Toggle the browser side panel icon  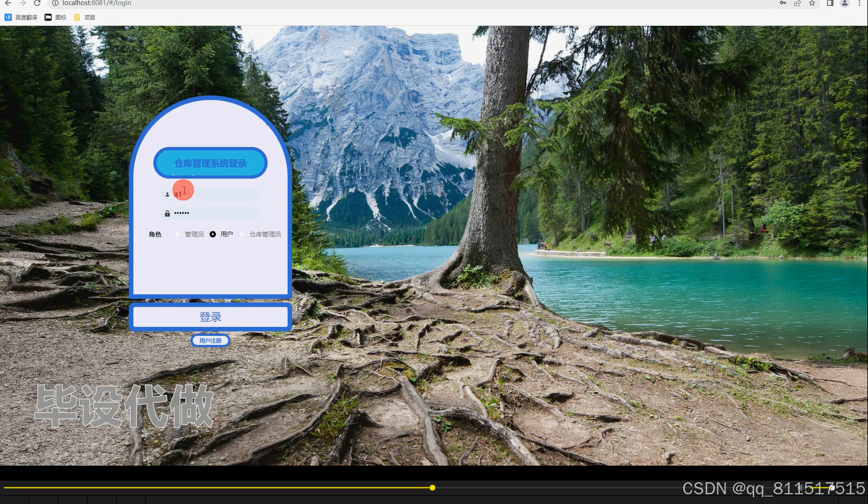pyautogui.click(x=830, y=3)
